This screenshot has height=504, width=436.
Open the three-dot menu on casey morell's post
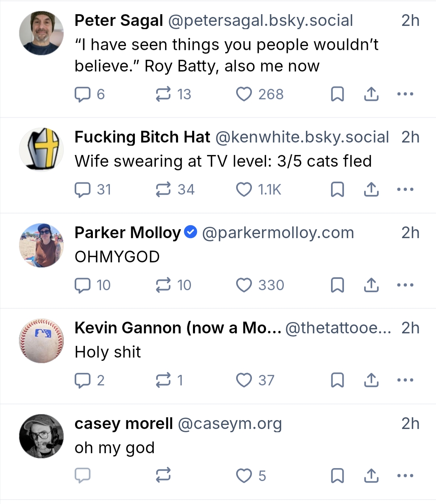pyautogui.click(x=405, y=476)
